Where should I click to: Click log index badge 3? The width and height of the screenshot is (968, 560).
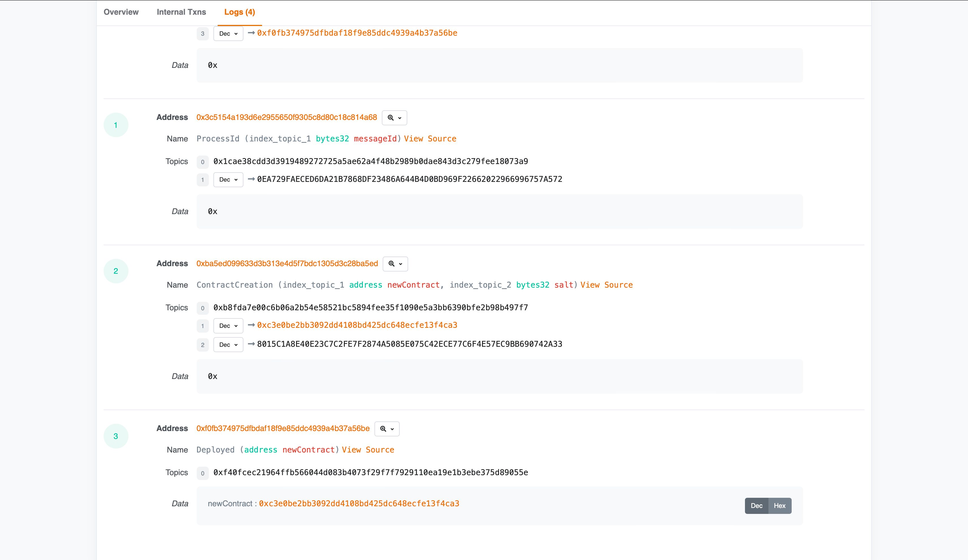click(x=115, y=436)
